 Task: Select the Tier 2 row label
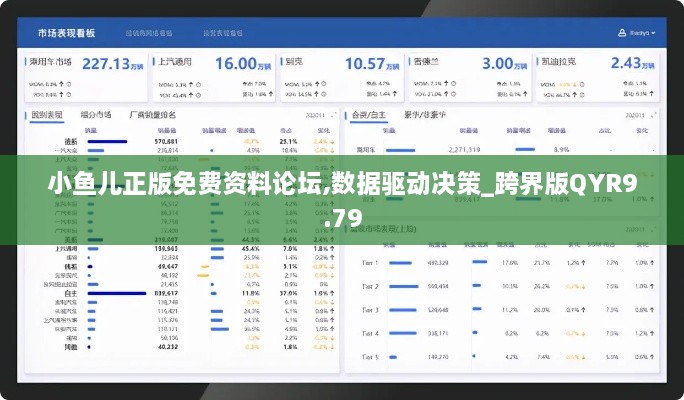point(370,286)
